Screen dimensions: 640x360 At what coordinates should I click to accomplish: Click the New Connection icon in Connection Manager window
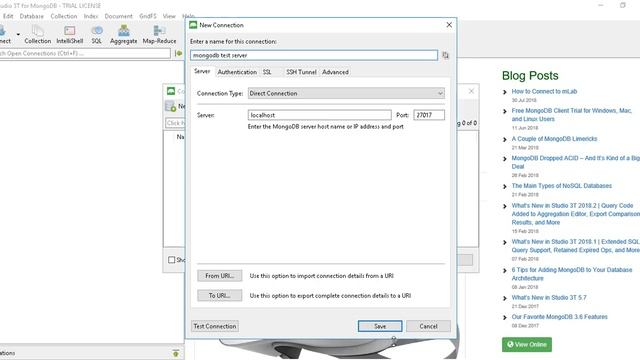171,107
